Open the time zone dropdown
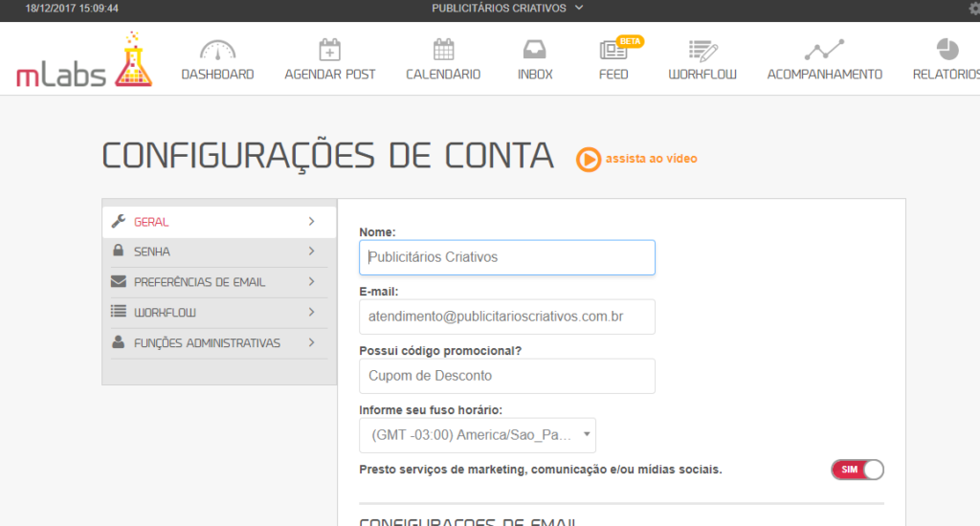 pyautogui.click(x=478, y=435)
